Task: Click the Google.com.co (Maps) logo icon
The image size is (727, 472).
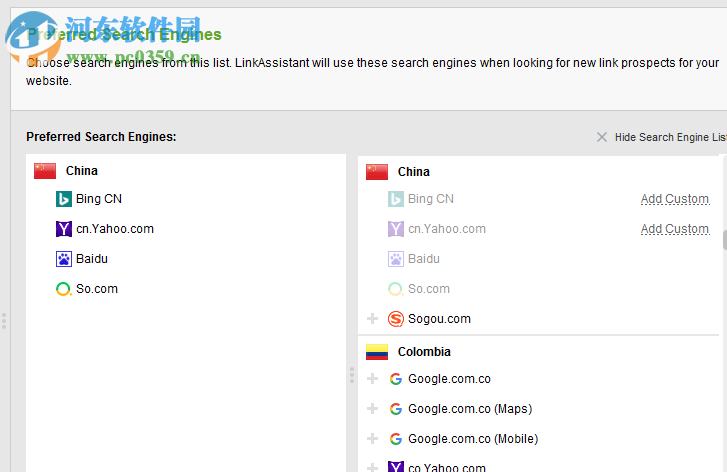Action: coord(395,409)
